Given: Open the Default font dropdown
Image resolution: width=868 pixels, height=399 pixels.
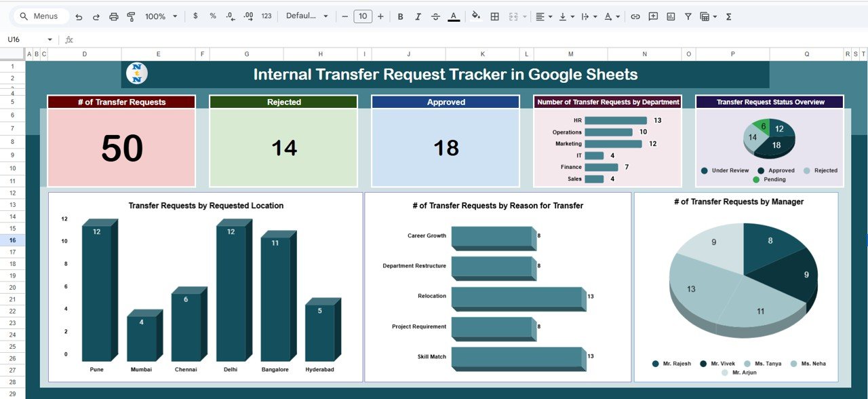Looking at the screenshot, I should click(x=307, y=16).
